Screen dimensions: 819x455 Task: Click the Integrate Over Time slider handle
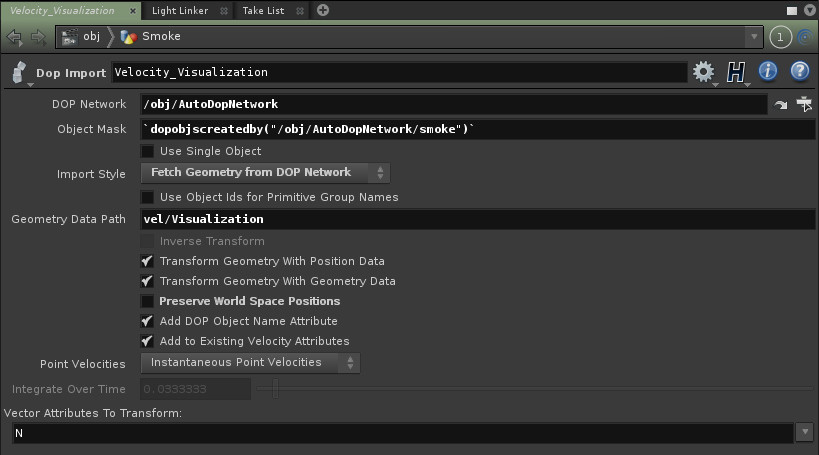(x=275, y=389)
